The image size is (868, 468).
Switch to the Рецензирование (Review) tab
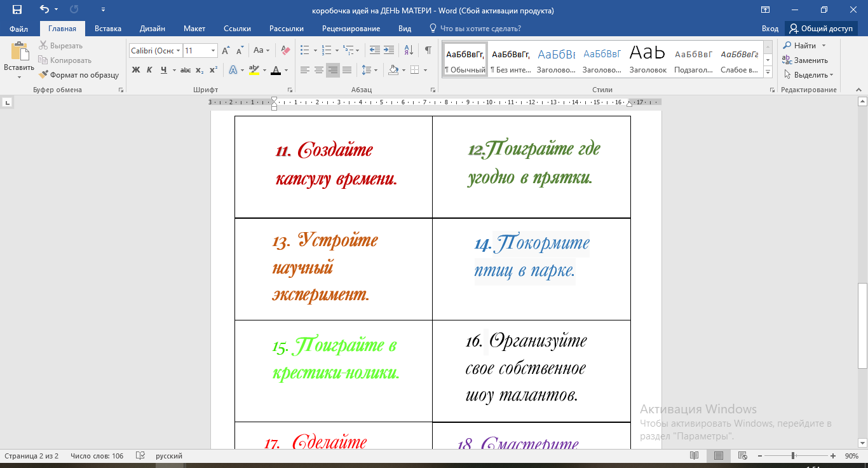pyautogui.click(x=351, y=29)
